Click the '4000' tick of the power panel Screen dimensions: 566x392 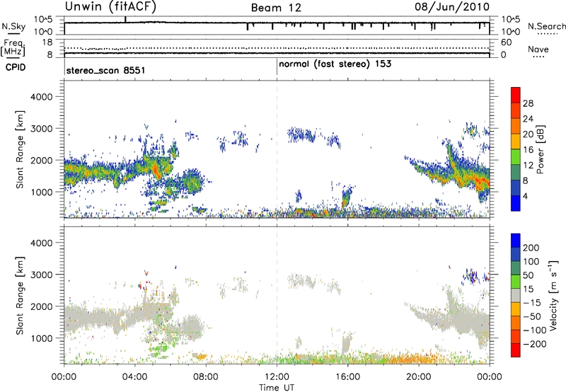tap(41, 97)
